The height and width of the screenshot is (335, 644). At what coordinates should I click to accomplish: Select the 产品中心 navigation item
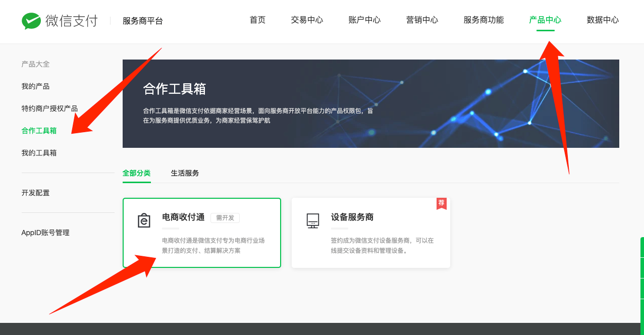click(x=545, y=20)
